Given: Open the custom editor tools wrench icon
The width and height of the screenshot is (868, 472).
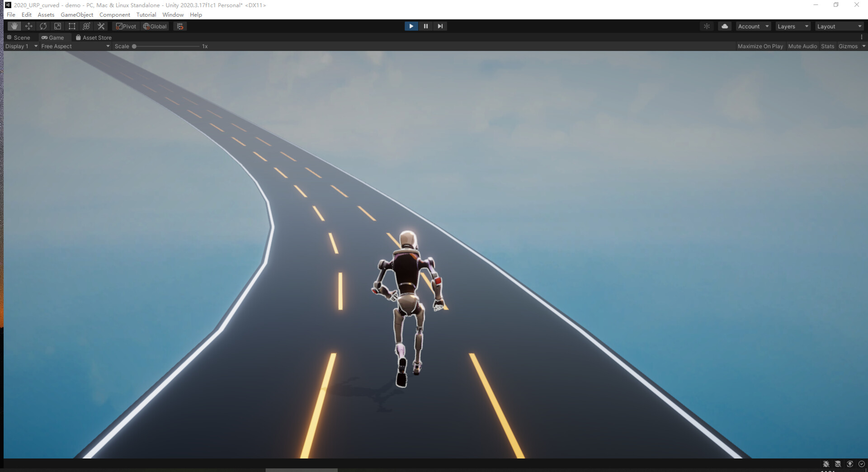Looking at the screenshot, I should pyautogui.click(x=101, y=26).
